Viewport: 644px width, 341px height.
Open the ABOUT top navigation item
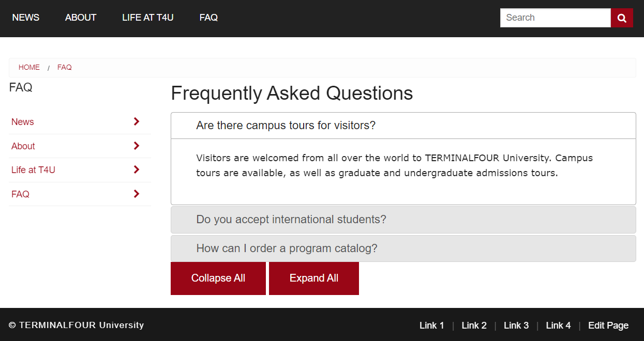(81, 18)
